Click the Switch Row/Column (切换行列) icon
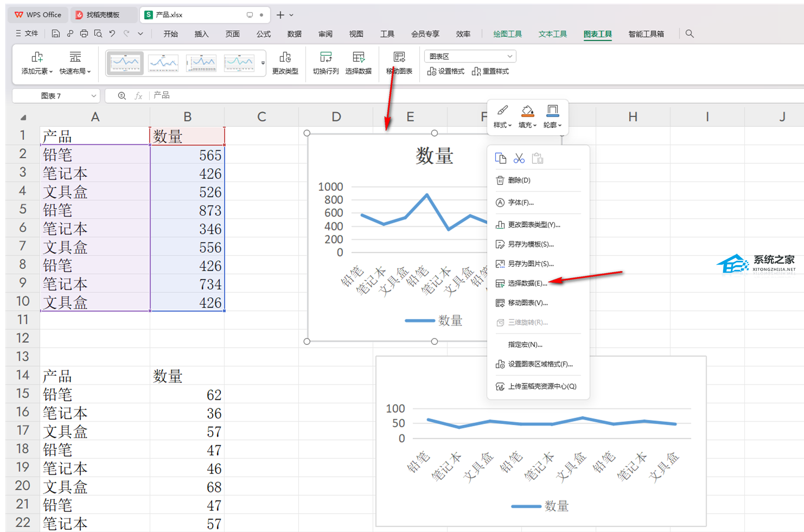This screenshot has width=804, height=532. point(326,63)
